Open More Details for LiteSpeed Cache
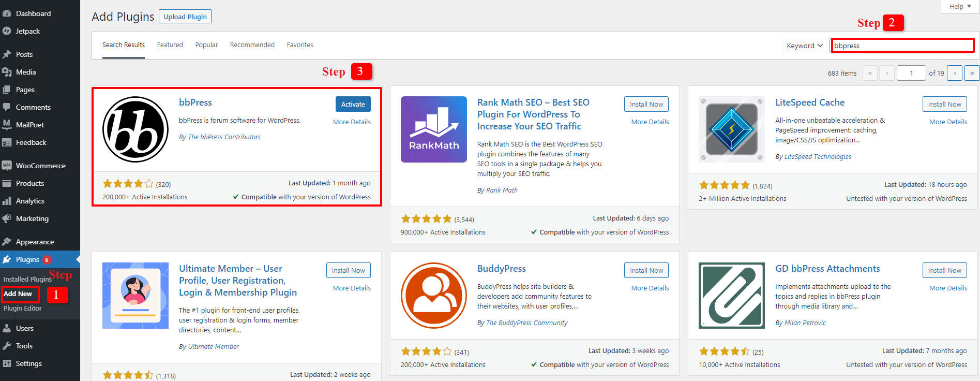980x381 pixels. pos(948,122)
